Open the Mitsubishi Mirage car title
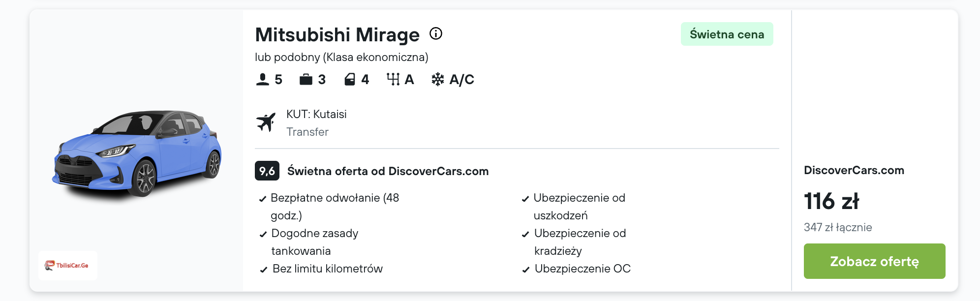Image resolution: width=980 pixels, height=301 pixels. pyautogui.click(x=337, y=34)
